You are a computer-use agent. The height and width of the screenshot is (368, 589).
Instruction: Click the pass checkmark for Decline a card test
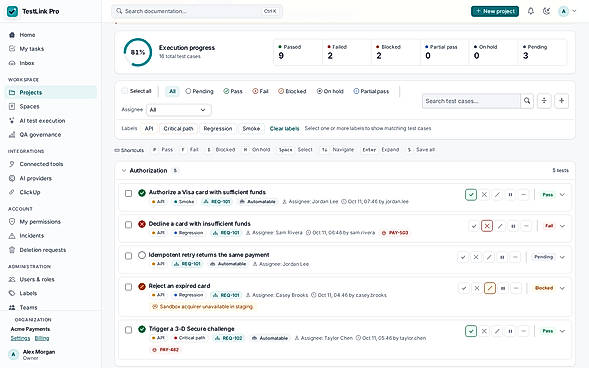tap(474, 226)
